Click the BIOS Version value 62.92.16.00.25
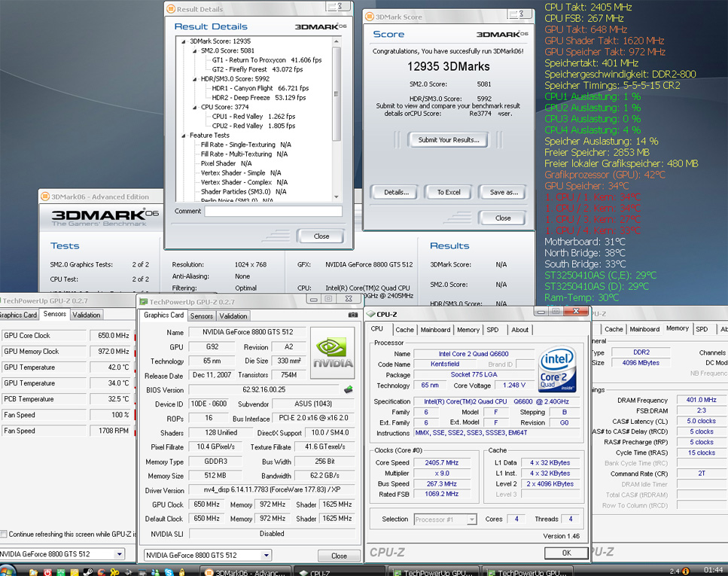Viewport: 728px width, 576px height. tap(263, 390)
